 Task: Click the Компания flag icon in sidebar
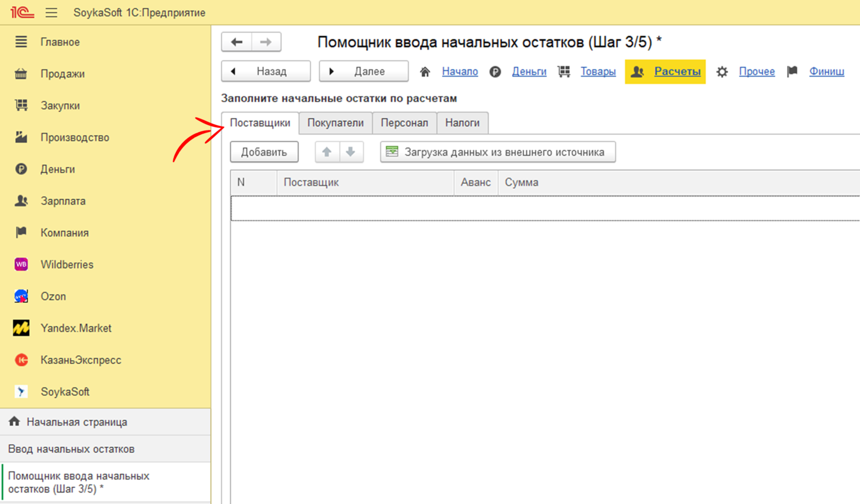click(21, 232)
